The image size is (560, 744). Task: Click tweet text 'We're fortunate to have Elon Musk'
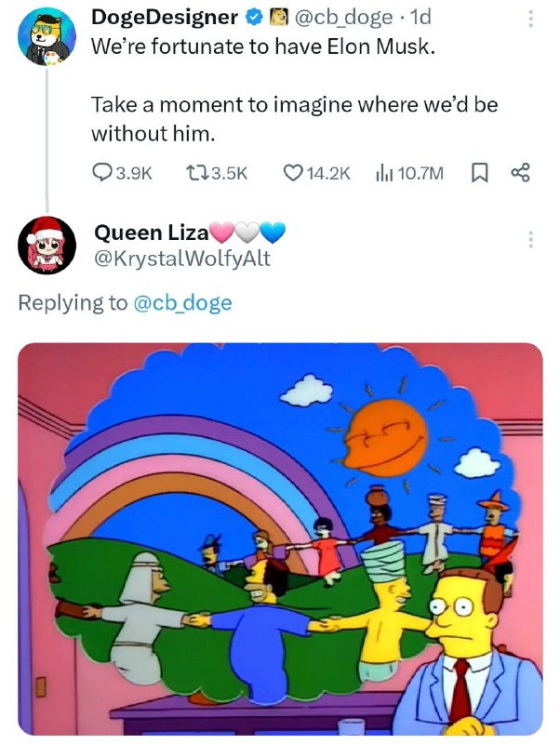pos(263,46)
